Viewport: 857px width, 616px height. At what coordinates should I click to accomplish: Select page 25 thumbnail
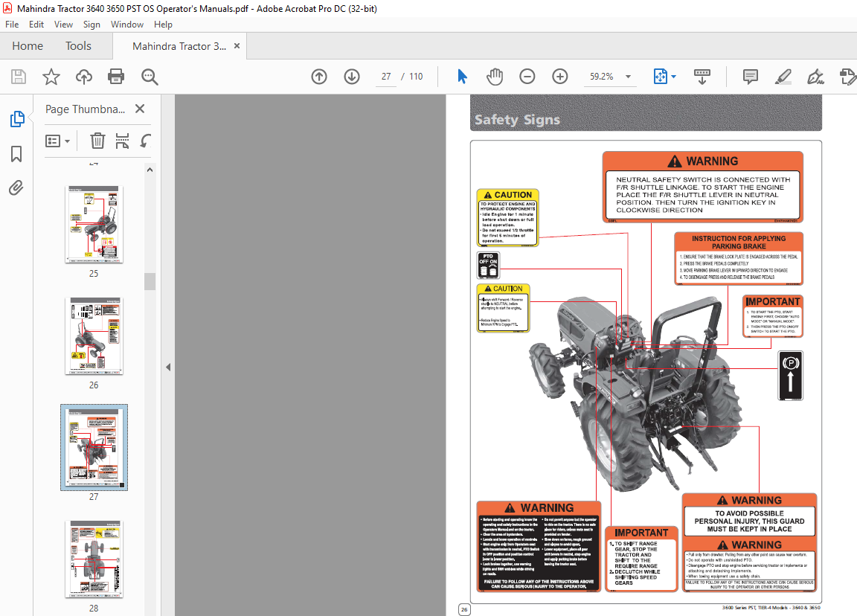click(94, 225)
